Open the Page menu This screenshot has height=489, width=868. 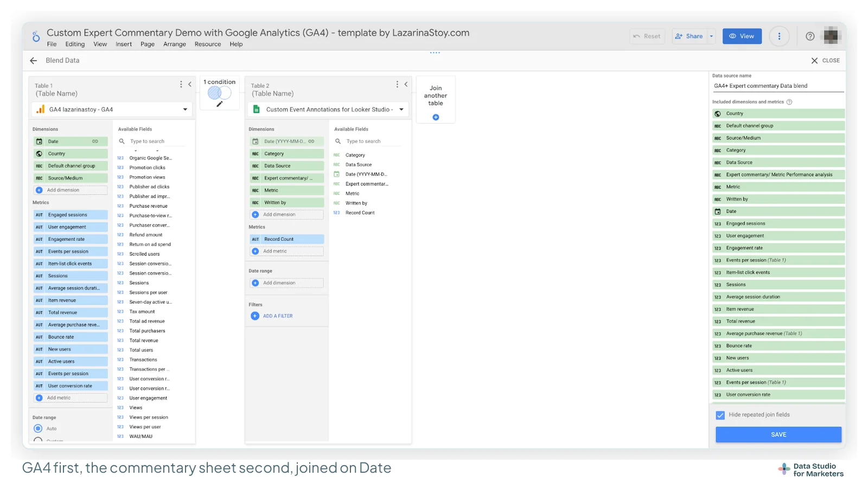click(148, 44)
